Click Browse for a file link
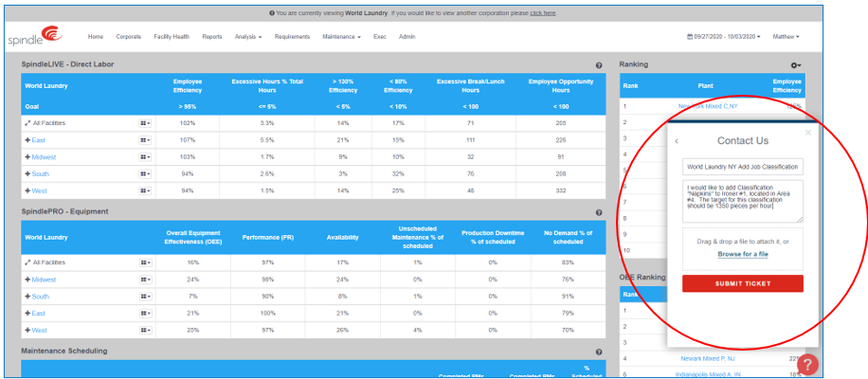The height and width of the screenshot is (379, 868). pyautogui.click(x=742, y=255)
